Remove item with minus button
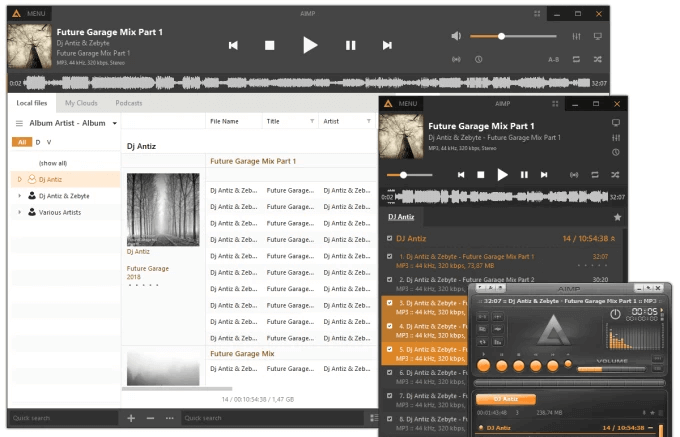680x437 pixels. [150, 418]
